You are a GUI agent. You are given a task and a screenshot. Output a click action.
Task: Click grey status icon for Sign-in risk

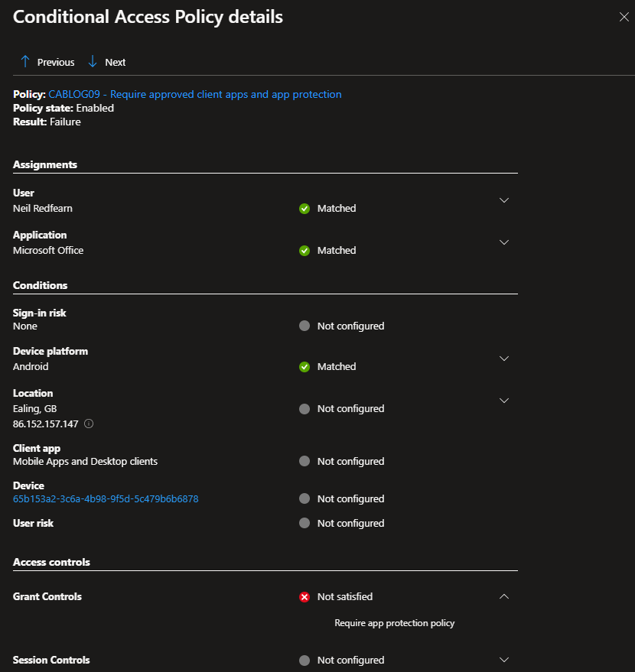coord(304,326)
